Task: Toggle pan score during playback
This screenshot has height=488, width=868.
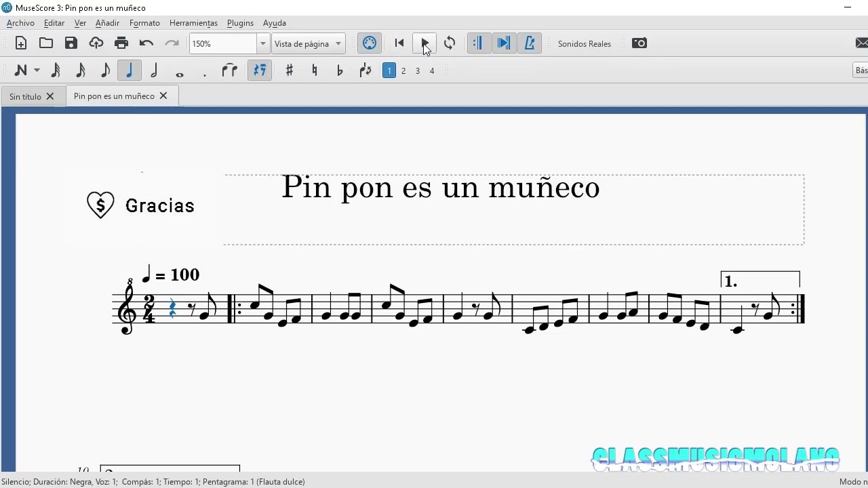Action: pos(504,43)
